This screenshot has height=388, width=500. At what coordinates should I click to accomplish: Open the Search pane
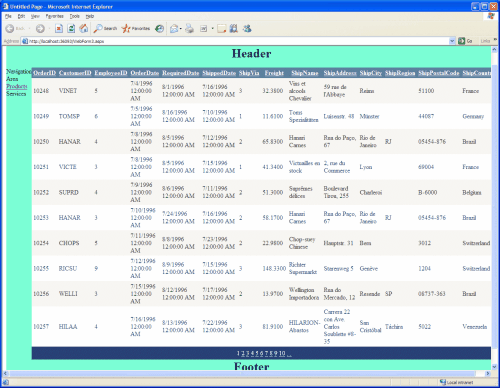[105, 29]
